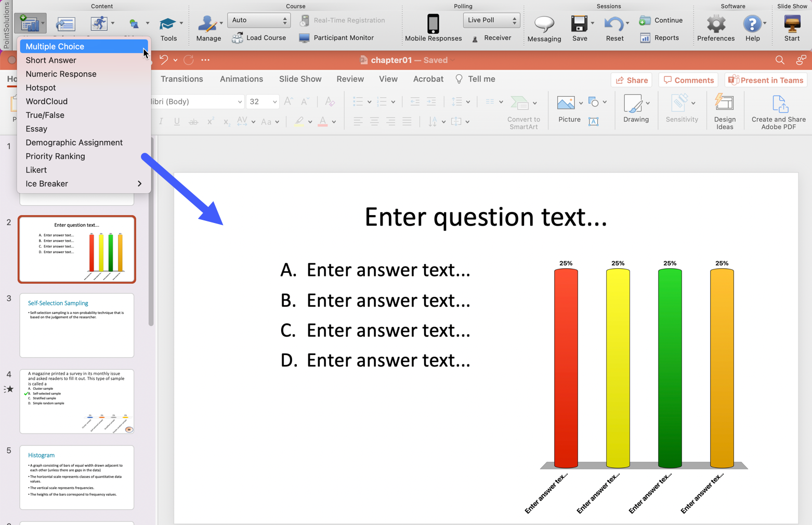Click the Increase font size icon
812x525 pixels.
coord(289,101)
